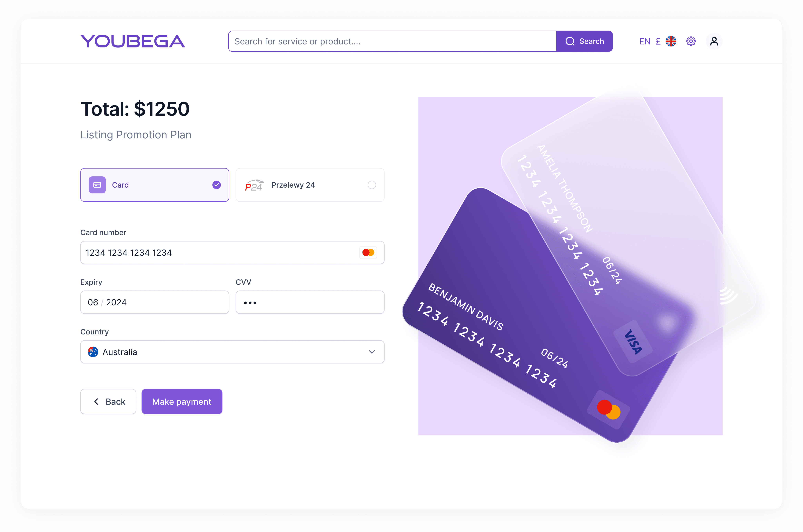Go back with the Back button

coord(108,401)
